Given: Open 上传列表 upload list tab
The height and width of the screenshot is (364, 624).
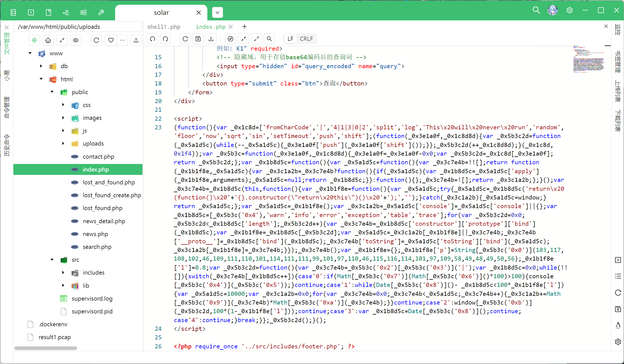Looking at the screenshot, I should coord(618,92).
